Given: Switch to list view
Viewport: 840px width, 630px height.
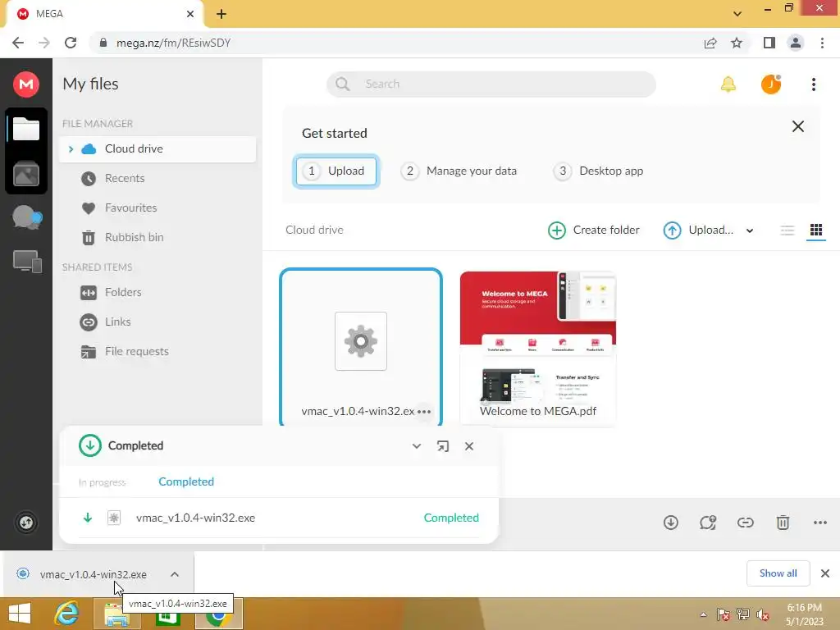Looking at the screenshot, I should [x=787, y=231].
